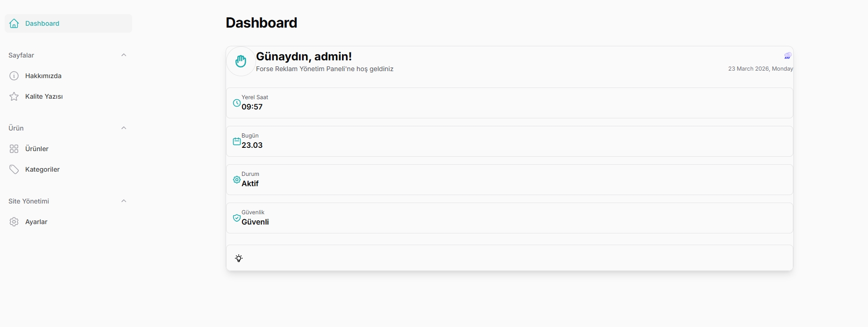This screenshot has width=868, height=327.
Task: Click the Güvenlik shield icon
Action: (x=237, y=218)
